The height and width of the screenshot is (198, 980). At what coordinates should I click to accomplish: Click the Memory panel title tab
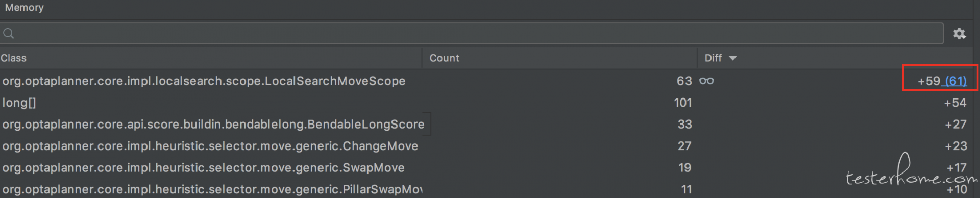coord(24,8)
